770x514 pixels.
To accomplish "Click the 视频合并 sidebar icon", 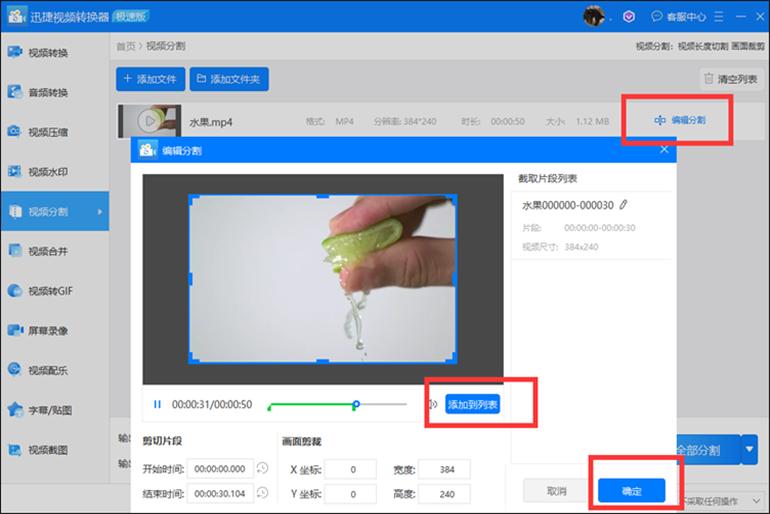I will coord(15,250).
